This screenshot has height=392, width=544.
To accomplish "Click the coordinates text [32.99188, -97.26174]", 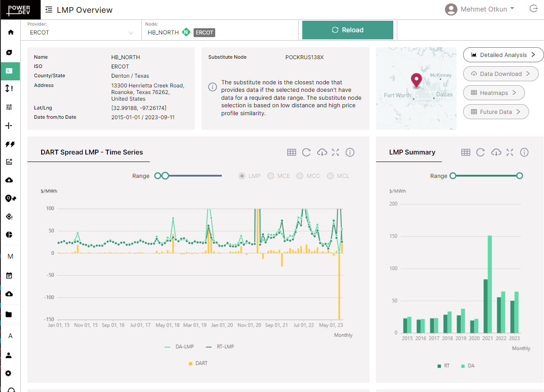I will coord(139,108).
